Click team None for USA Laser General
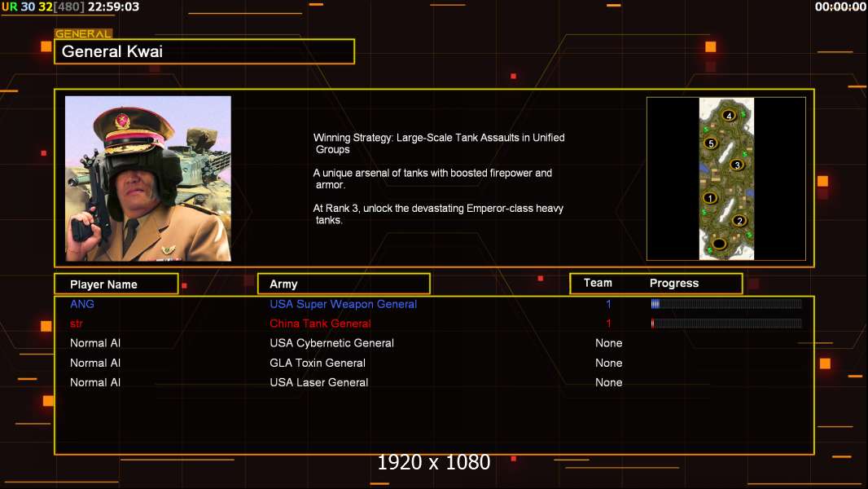This screenshot has width=868, height=489. click(x=608, y=382)
